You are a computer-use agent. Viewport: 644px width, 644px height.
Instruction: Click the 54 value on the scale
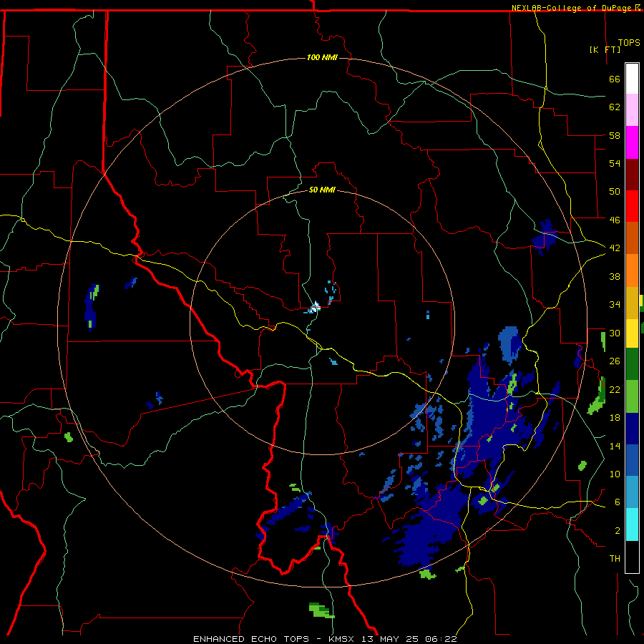pyautogui.click(x=615, y=163)
